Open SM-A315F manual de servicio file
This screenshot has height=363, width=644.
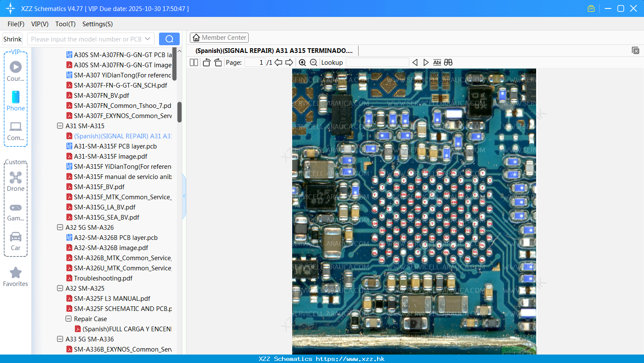(119, 176)
